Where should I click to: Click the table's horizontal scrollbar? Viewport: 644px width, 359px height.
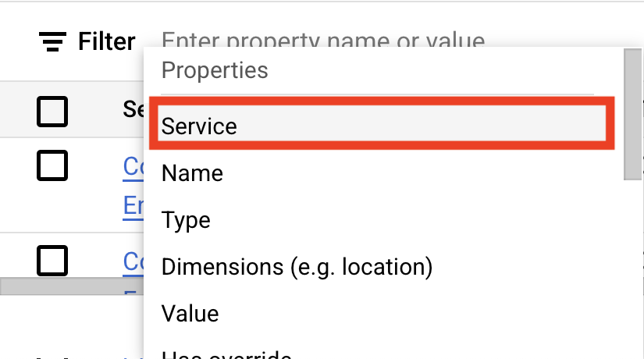(x=72, y=286)
